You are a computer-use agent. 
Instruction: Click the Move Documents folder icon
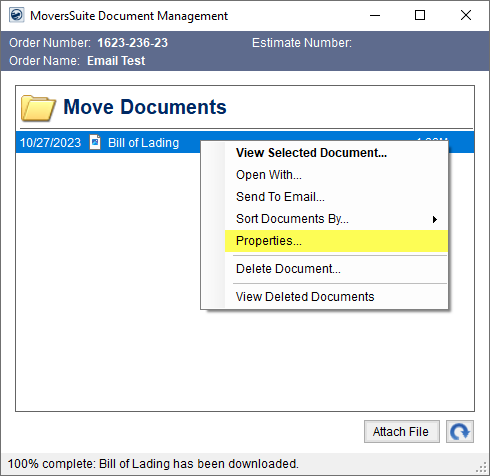38,108
